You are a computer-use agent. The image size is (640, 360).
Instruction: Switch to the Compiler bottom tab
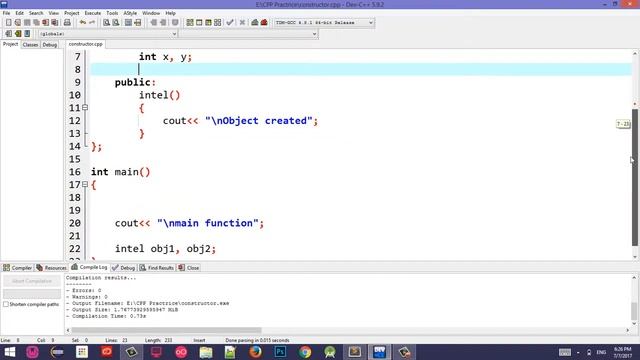click(18, 268)
